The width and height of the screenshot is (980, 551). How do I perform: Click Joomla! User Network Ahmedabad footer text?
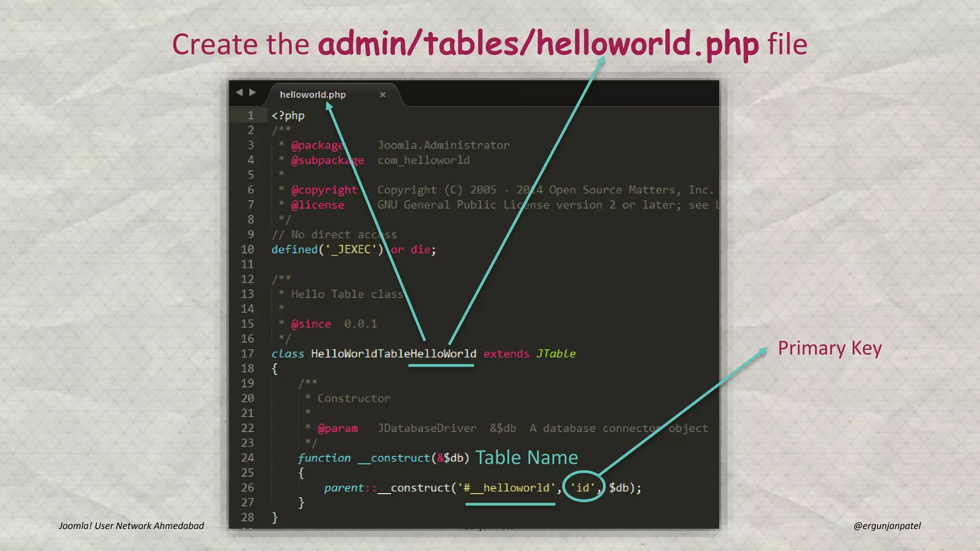tap(131, 526)
